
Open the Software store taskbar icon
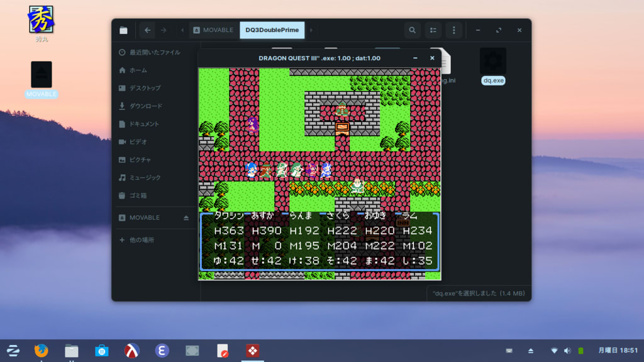101,351
